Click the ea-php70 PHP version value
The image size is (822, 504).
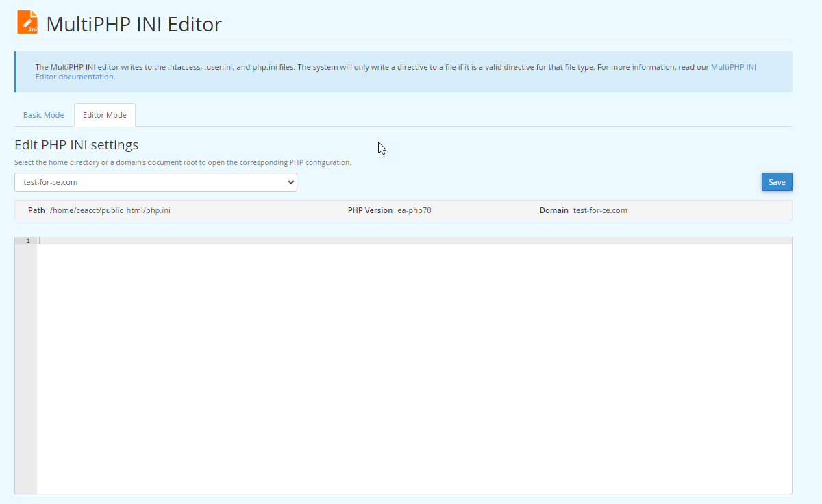coord(414,210)
